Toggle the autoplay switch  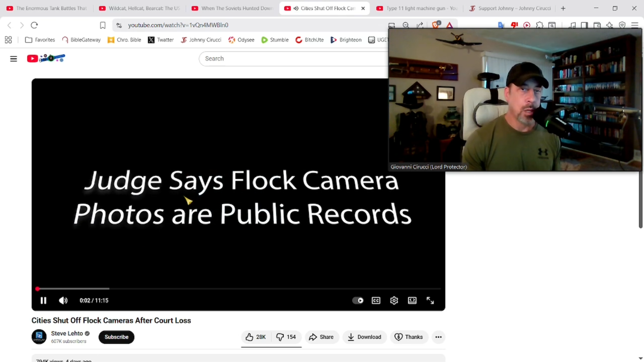coord(358,301)
